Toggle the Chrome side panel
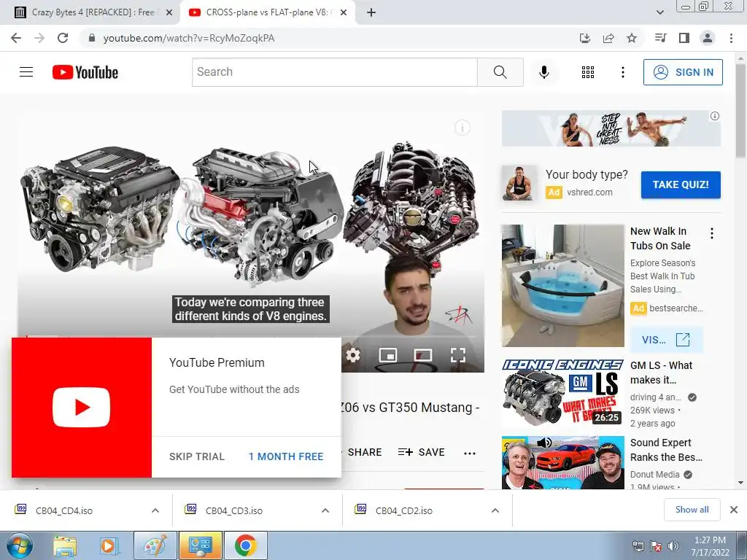Screen dimensions: 747x560 pos(684,38)
